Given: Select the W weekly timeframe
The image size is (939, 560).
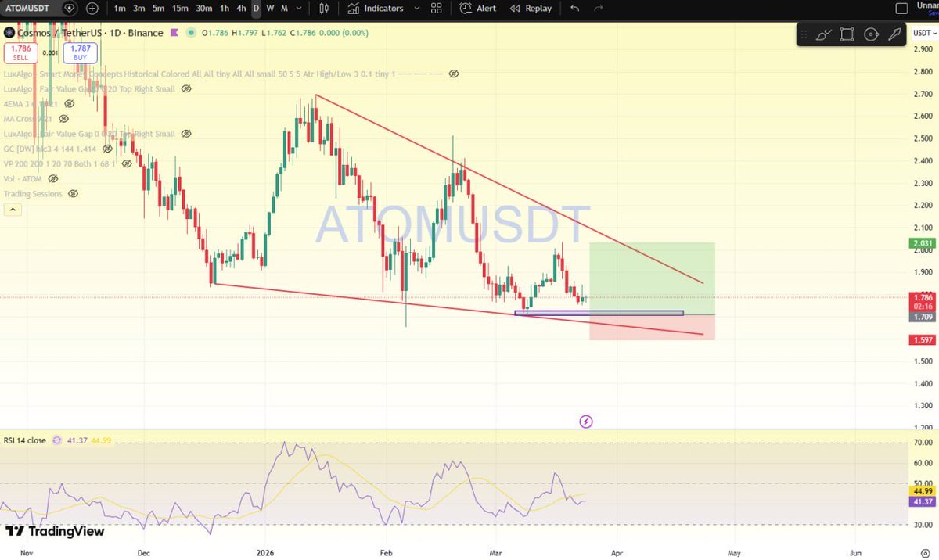Looking at the screenshot, I should tap(270, 9).
